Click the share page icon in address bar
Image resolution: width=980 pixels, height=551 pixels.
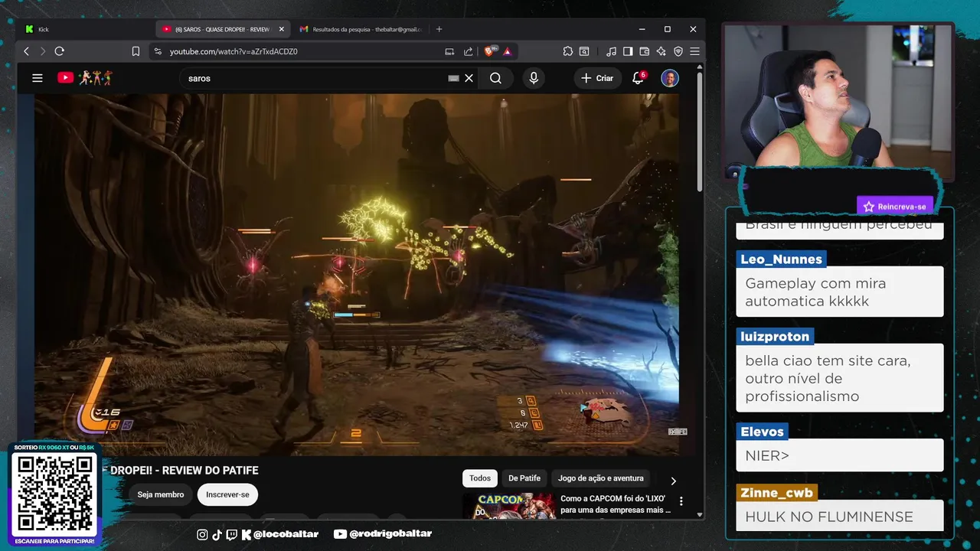[x=468, y=51]
